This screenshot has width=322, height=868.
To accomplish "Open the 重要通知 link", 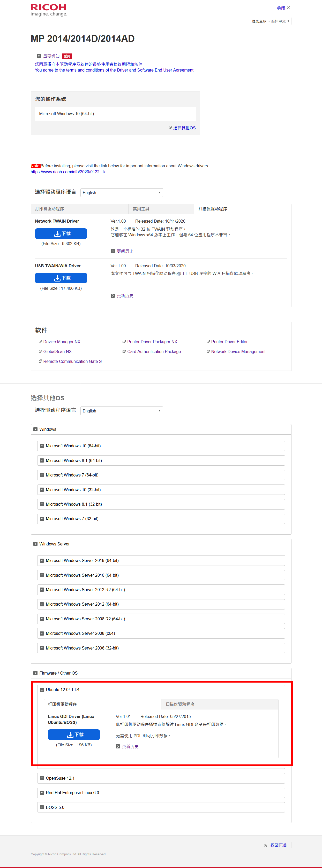I will 51,56.
